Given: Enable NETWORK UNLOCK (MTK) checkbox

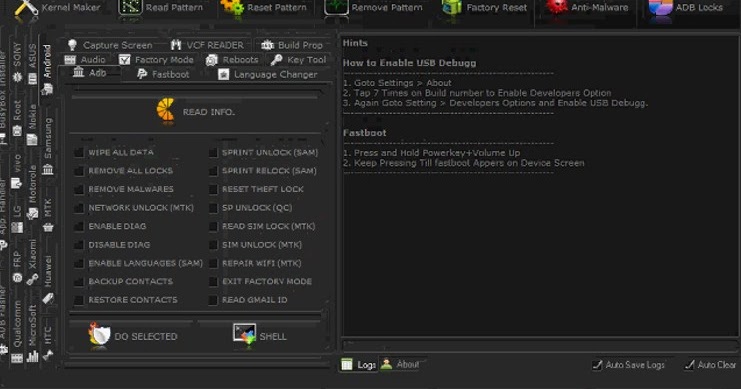Looking at the screenshot, I should 79,208.
